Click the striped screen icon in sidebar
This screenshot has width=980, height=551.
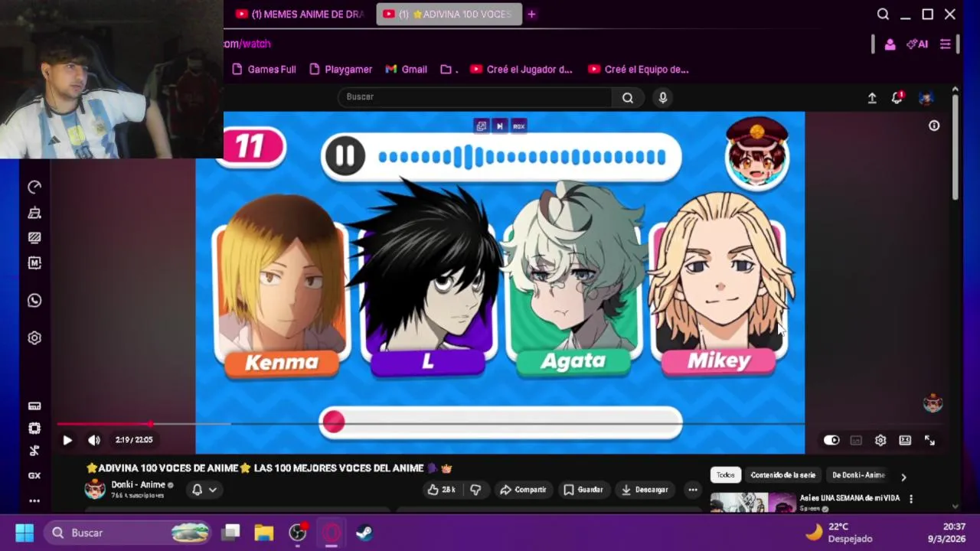pos(34,238)
